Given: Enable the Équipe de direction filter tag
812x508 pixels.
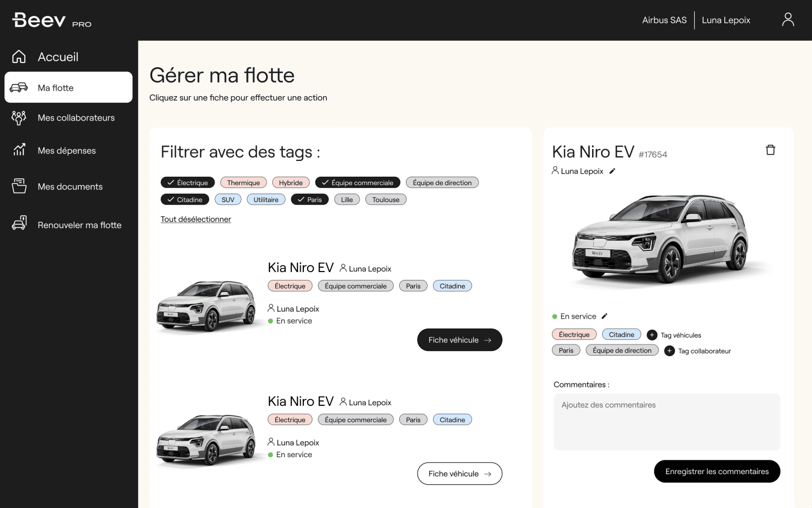Looking at the screenshot, I should click(442, 183).
